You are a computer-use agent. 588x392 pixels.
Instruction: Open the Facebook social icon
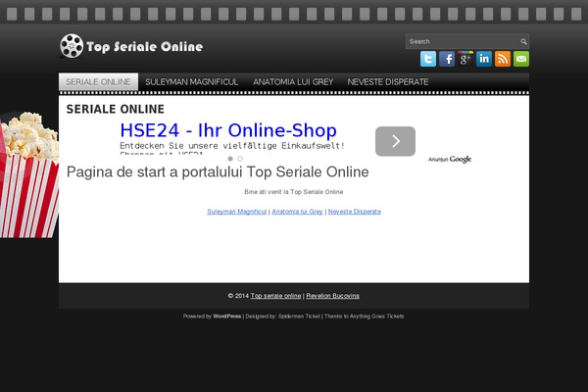click(x=447, y=59)
